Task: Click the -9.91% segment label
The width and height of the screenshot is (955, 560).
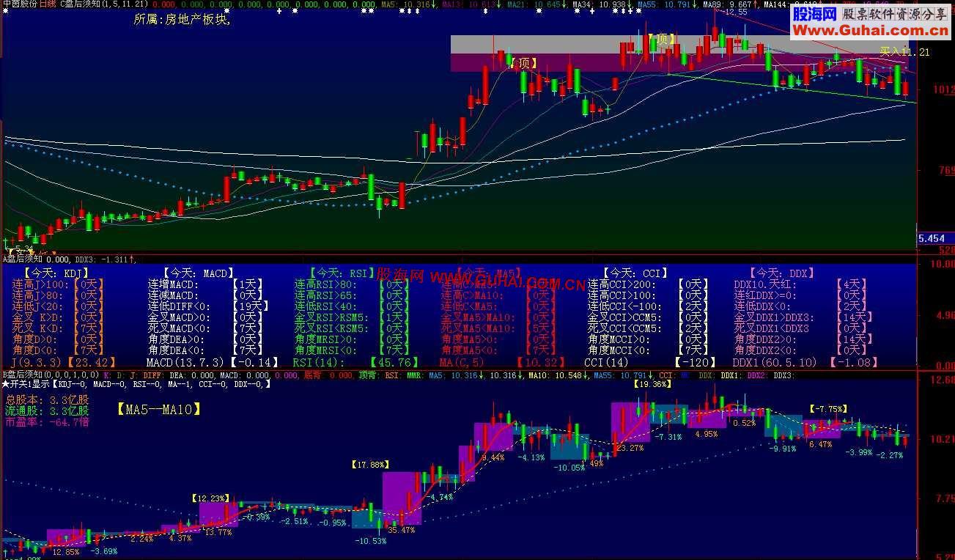Action: (783, 449)
